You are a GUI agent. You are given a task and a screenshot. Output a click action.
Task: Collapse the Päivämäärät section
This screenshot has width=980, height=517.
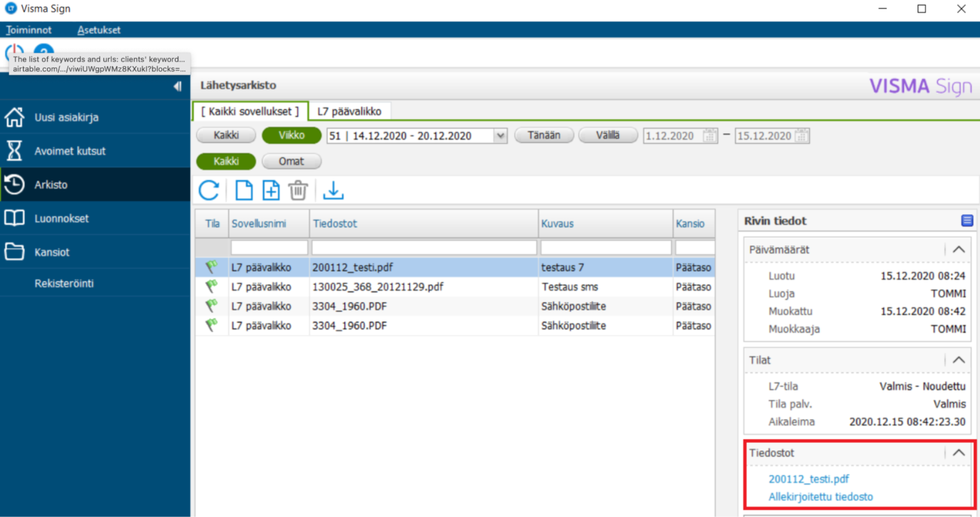958,249
